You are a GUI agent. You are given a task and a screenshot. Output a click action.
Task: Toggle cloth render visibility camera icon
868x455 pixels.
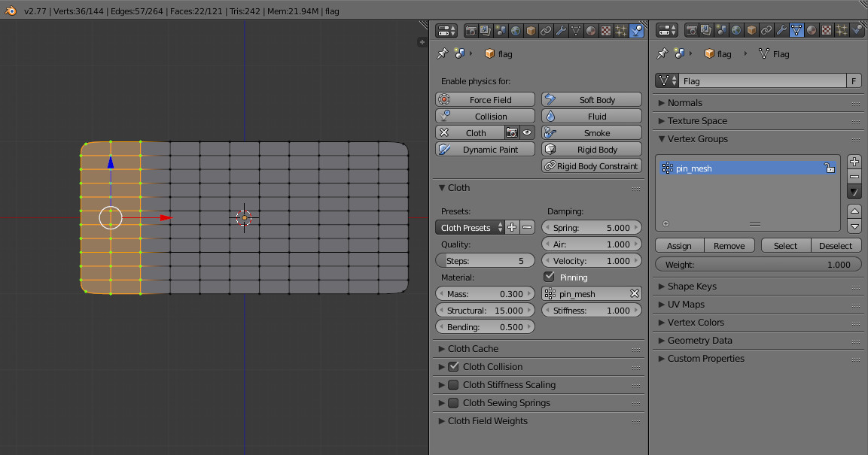(x=511, y=132)
